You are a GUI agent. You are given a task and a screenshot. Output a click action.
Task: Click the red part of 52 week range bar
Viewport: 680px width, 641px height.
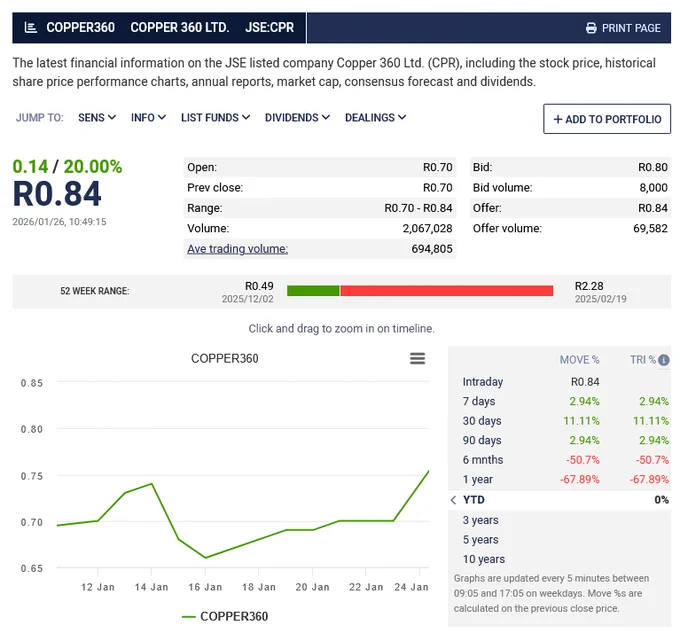tap(447, 291)
